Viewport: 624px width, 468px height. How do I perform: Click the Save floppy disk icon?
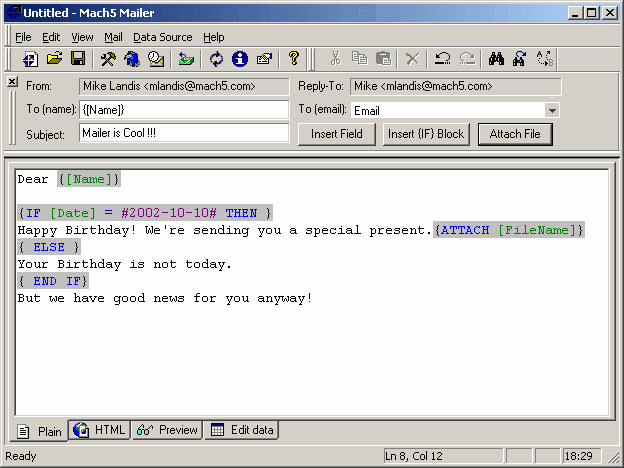[77, 59]
